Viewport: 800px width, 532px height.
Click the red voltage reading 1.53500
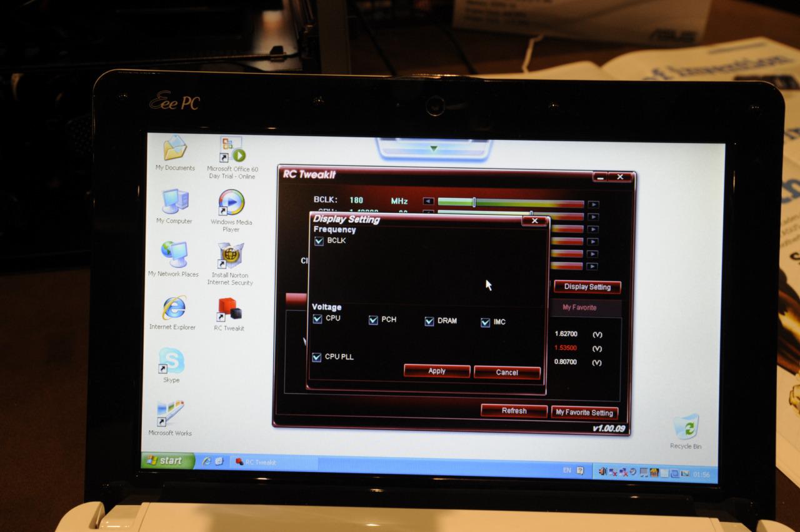click(566, 348)
